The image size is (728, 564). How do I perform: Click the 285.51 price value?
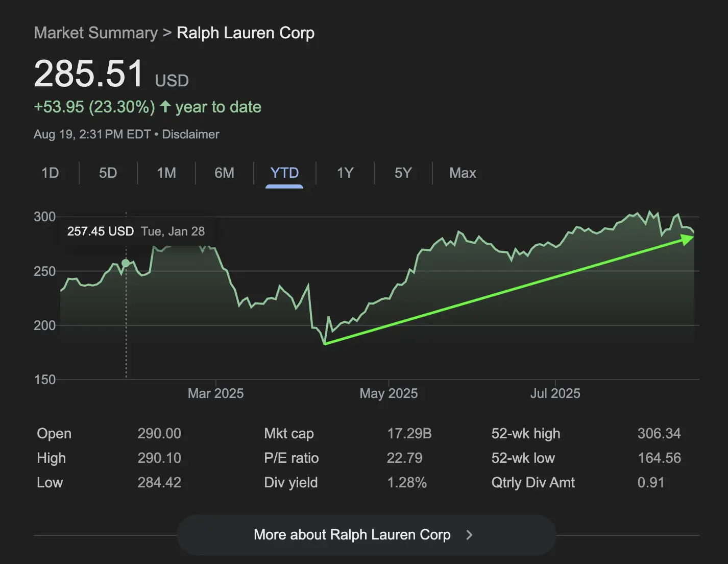click(89, 74)
